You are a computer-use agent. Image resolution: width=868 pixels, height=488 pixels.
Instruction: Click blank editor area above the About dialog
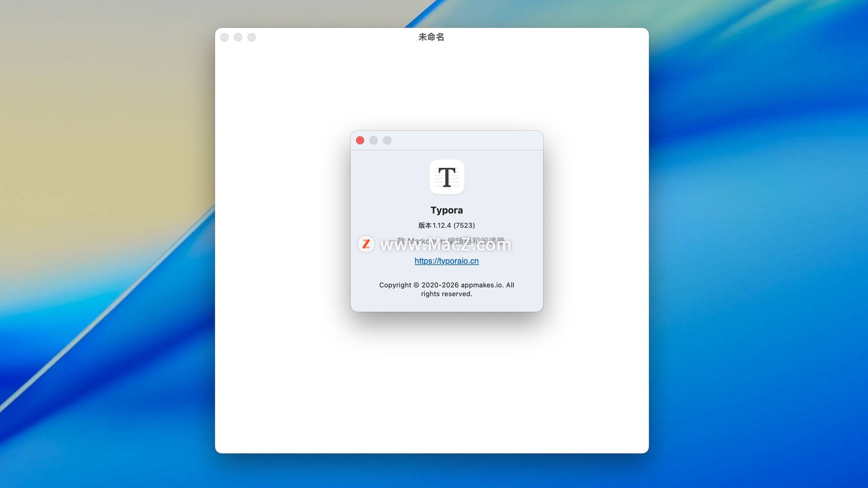point(432,90)
